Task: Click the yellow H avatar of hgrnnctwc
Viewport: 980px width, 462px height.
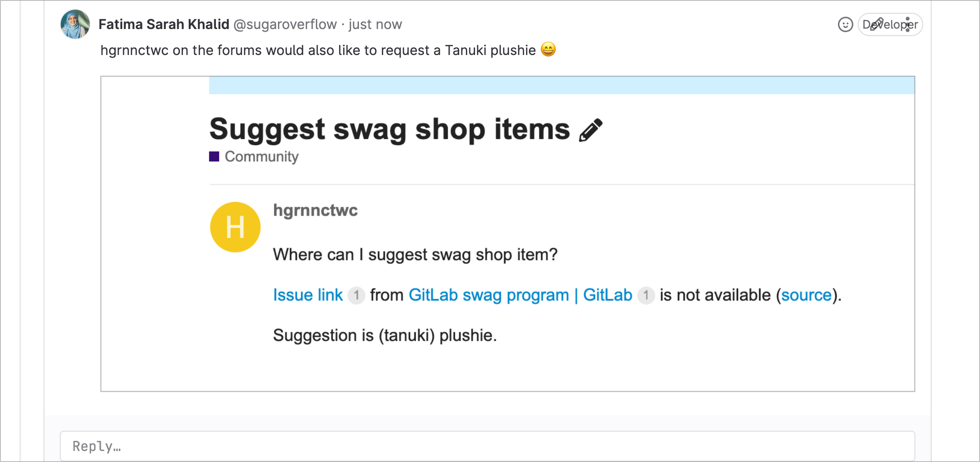Action: coord(235,227)
